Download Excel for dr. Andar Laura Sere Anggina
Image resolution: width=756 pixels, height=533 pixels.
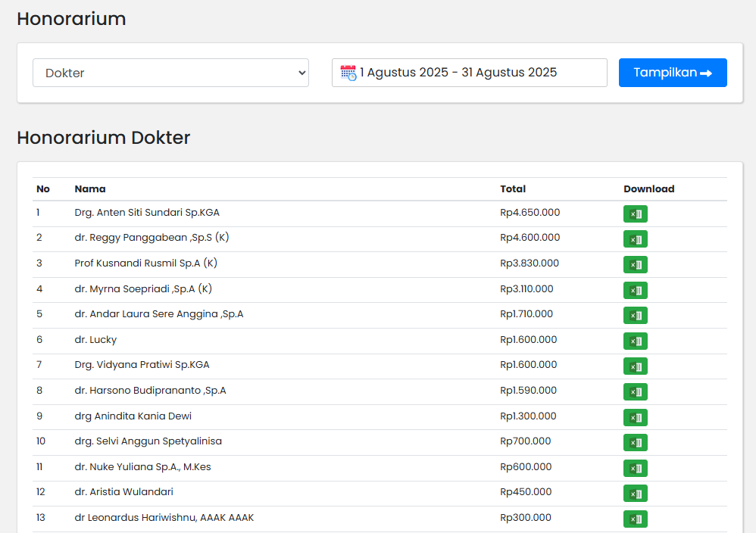point(635,316)
